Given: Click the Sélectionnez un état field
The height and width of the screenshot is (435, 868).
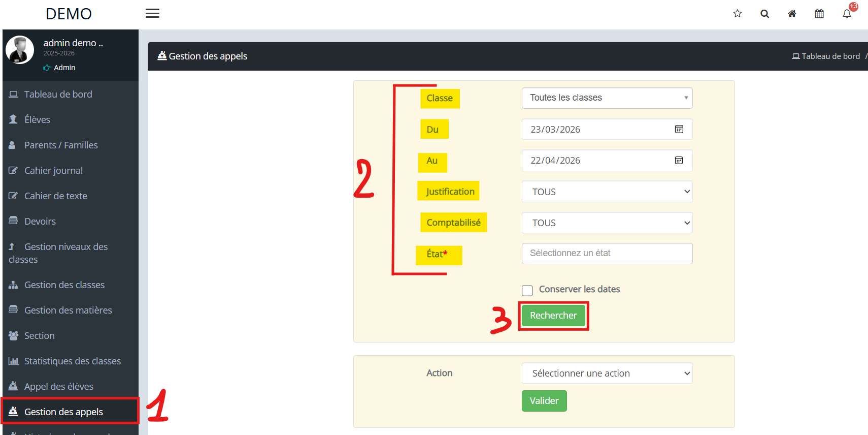Looking at the screenshot, I should 607,254.
